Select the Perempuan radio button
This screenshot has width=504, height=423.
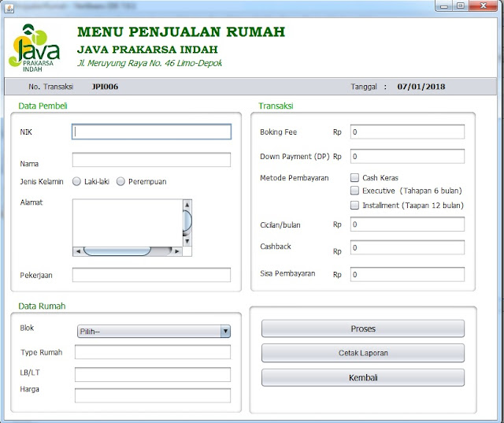[x=120, y=181]
